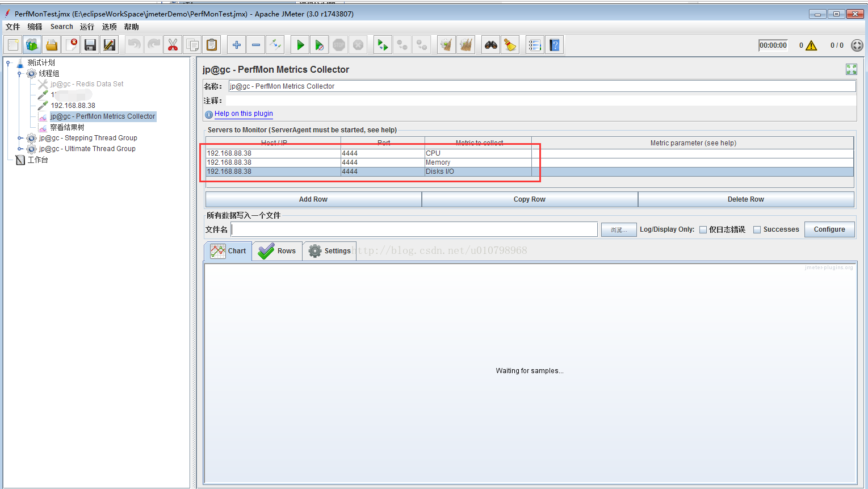Click the Delete Row button
The width and height of the screenshot is (868, 489).
(x=746, y=199)
